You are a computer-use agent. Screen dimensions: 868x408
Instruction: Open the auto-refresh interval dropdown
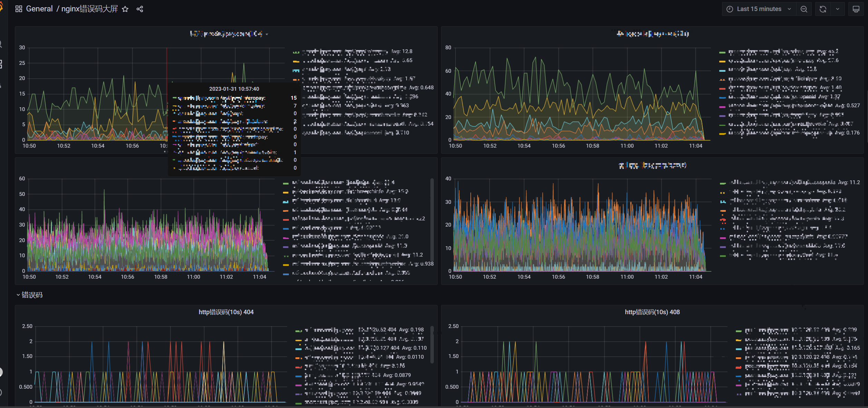click(838, 9)
